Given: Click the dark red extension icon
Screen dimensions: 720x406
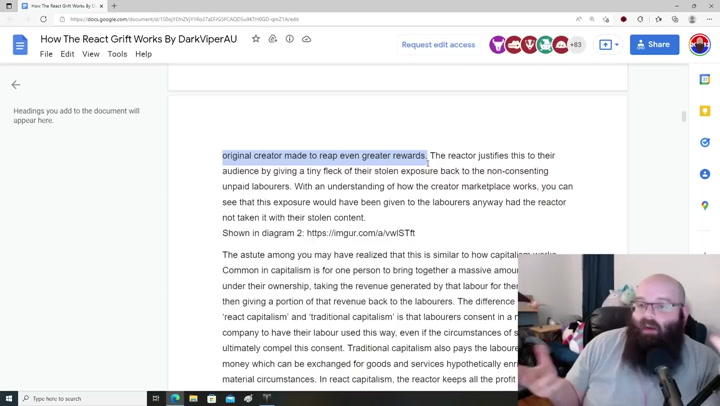Looking at the screenshot, I should point(623,19).
